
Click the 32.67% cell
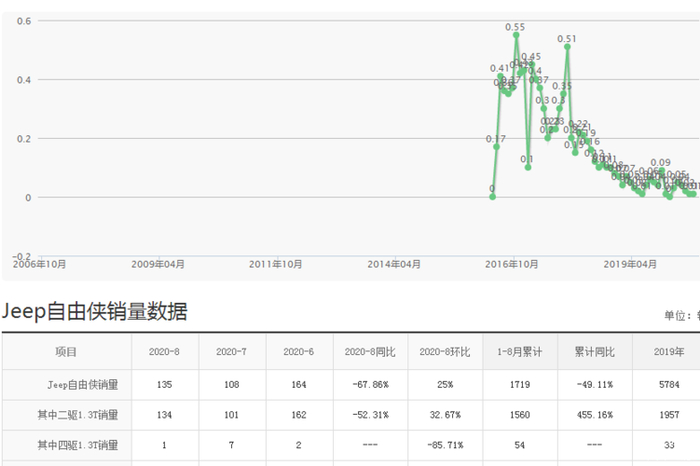coord(445,415)
